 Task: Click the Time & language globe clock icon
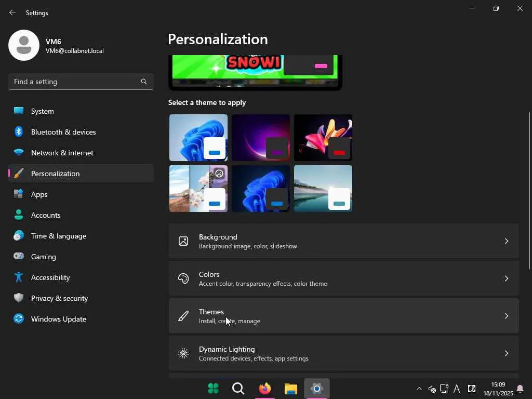(x=19, y=235)
